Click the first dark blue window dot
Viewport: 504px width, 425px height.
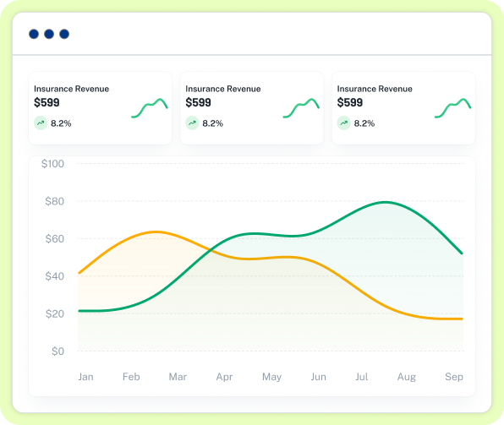pos(34,34)
